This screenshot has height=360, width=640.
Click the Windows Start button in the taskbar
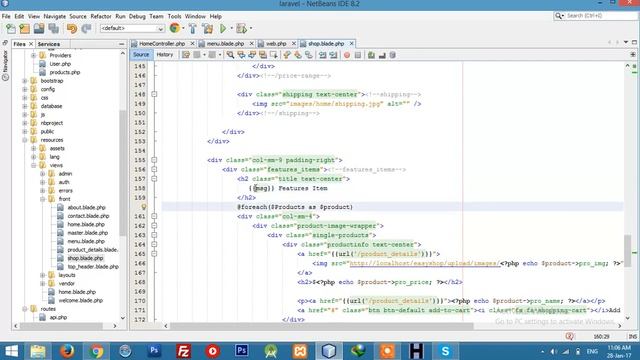(x=11, y=351)
